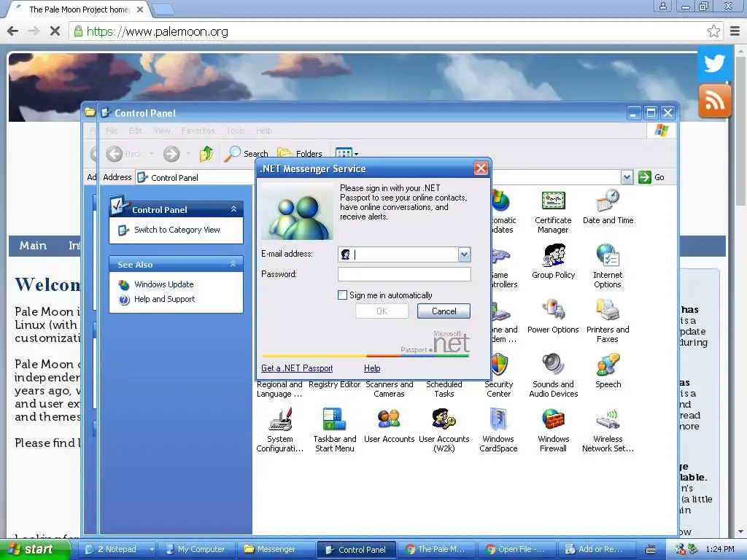747x560 pixels.
Task: Click the Go button beside address bar
Action: click(x=651, y=177)
